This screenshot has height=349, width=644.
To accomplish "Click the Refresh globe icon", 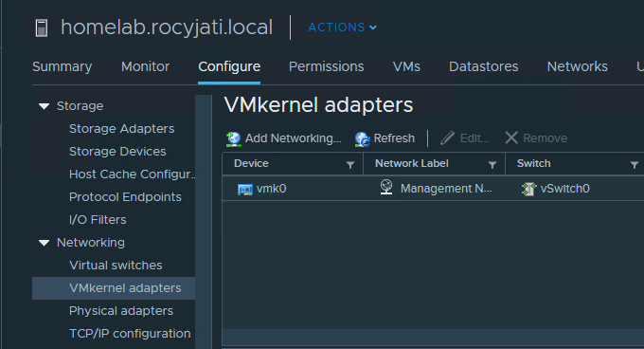I will (362, 139).
